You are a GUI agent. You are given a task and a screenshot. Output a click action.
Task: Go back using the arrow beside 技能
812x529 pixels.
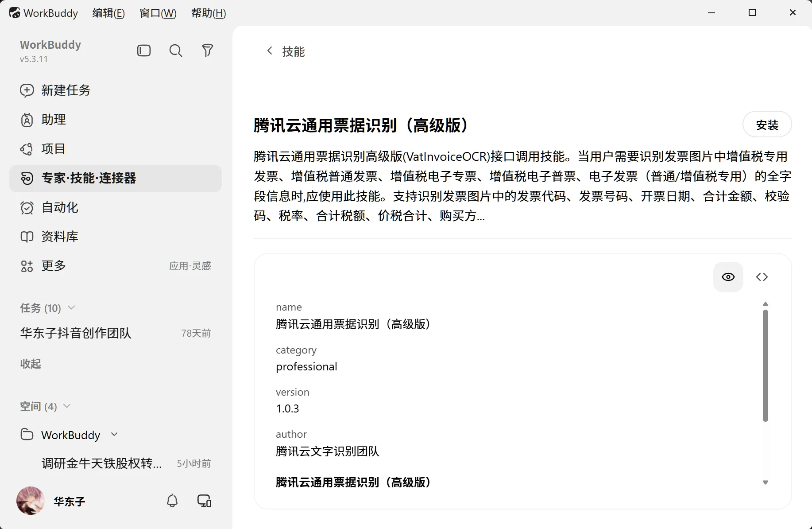coord(270,51)
